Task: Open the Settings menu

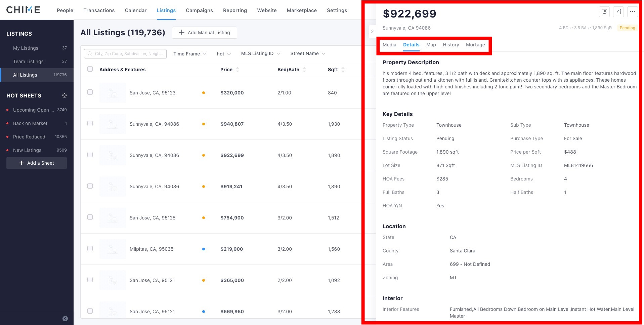Action: point(337,10)
